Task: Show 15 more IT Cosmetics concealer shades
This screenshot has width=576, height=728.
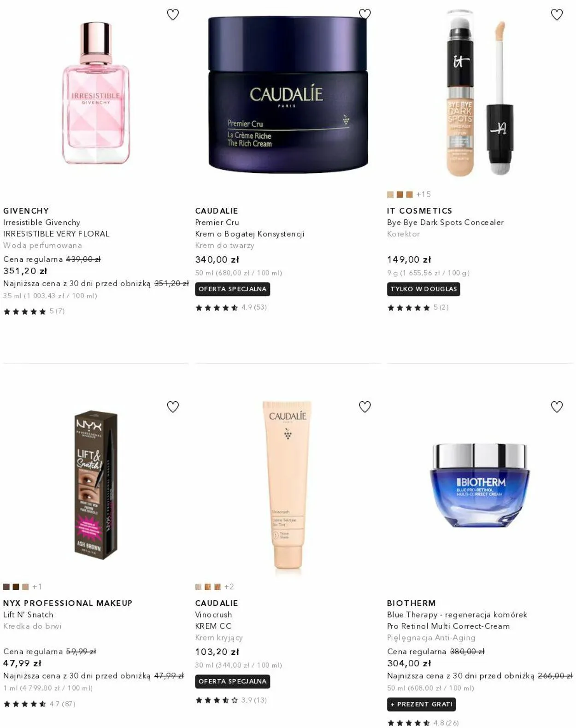Action: point(423,194)
